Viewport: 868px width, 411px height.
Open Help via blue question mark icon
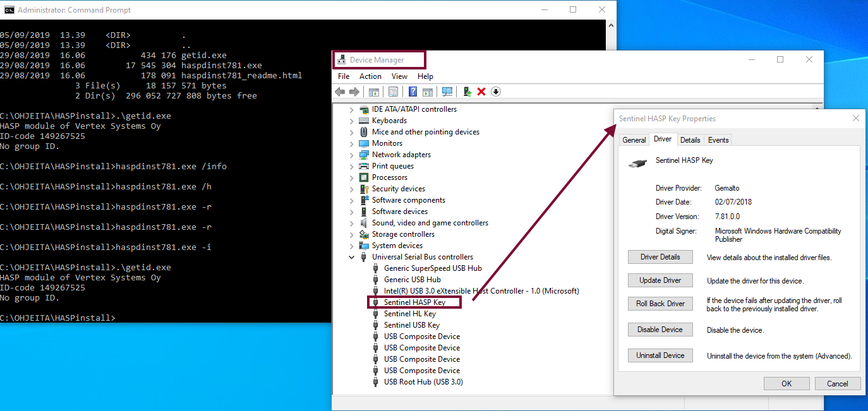pyautogui.click(x=413, y=92)
